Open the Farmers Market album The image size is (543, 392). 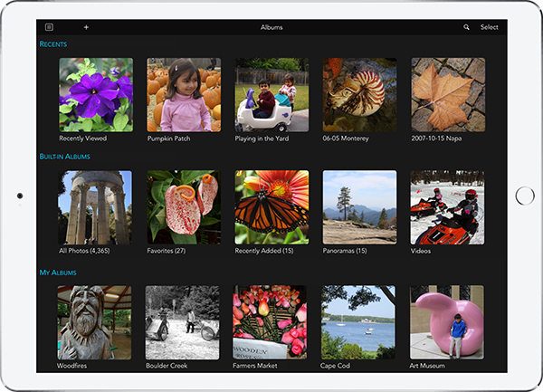(x=271, y=322)
